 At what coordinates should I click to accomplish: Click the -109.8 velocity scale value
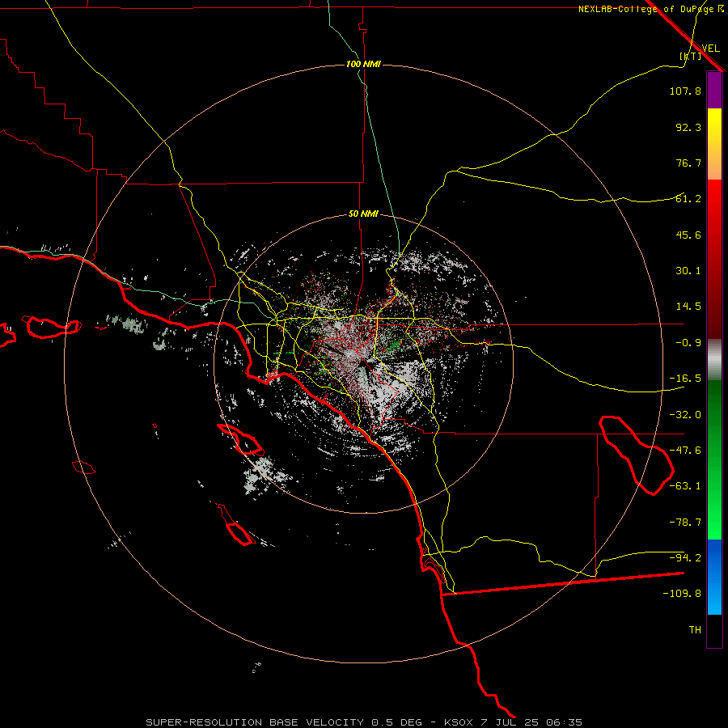coord(682,594)
